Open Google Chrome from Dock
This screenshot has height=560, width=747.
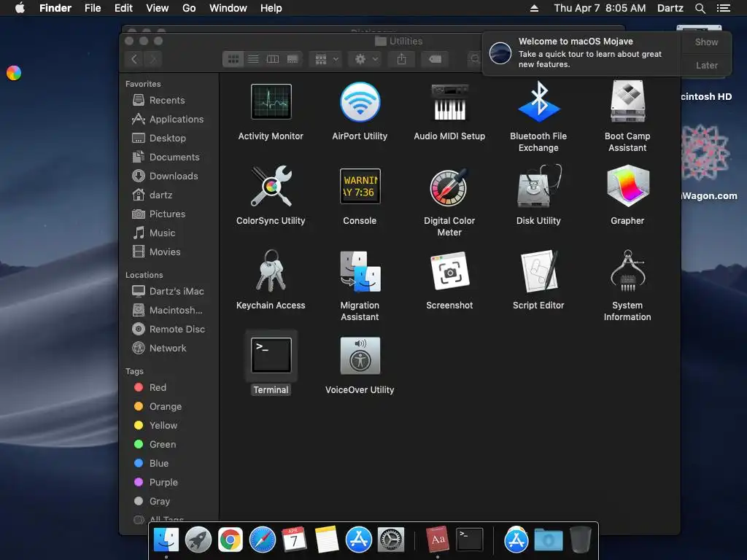click(x=230, y=540)
